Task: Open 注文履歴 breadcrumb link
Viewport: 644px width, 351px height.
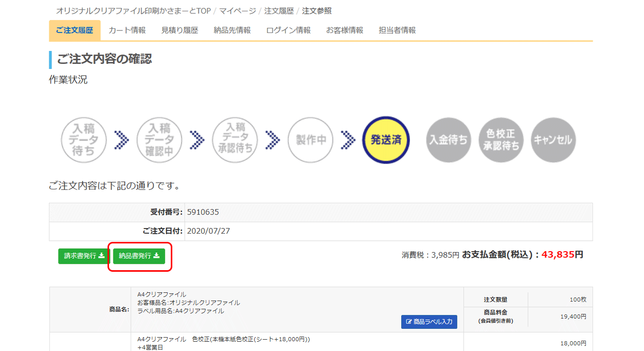Action: coord(279,11)
